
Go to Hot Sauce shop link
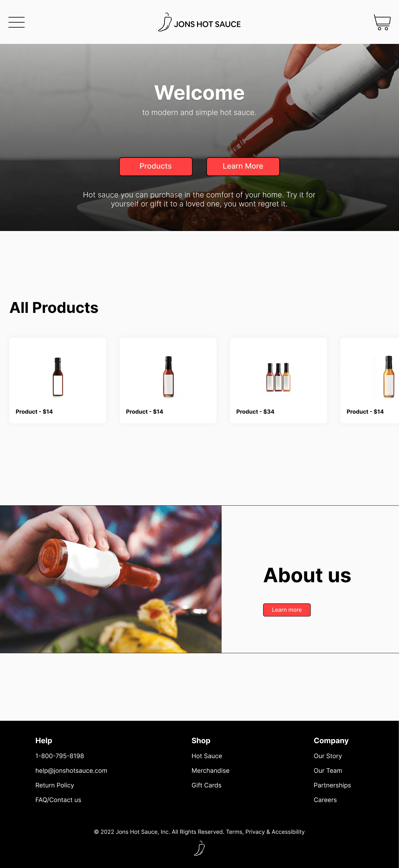point(207,756)
